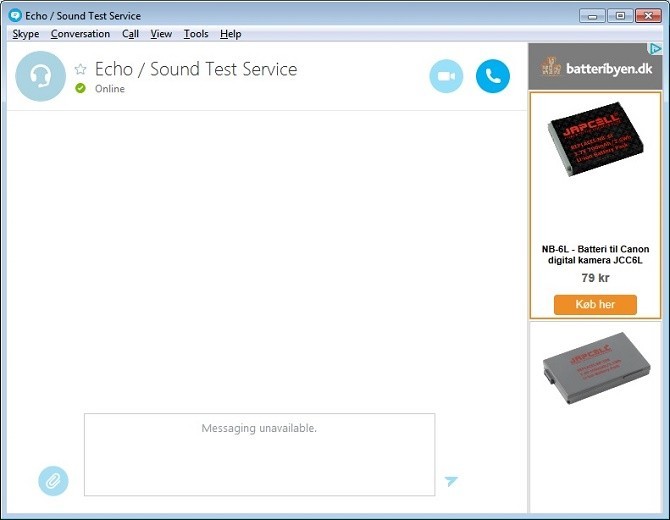Start a voice call with the phone button

pos(493,76)
